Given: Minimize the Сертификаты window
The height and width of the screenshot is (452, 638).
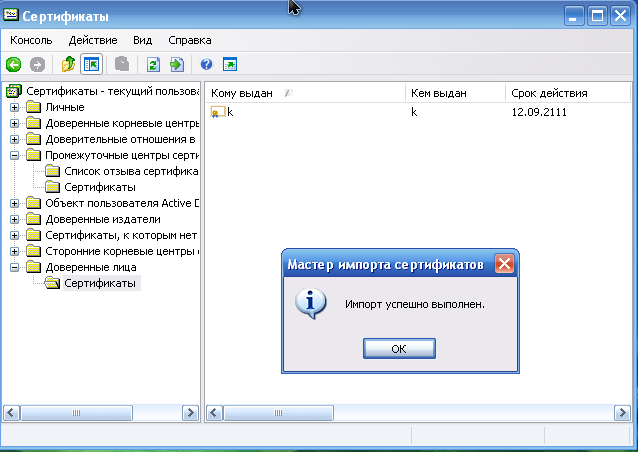Looking at the screenshot, I should pos(574,16).
